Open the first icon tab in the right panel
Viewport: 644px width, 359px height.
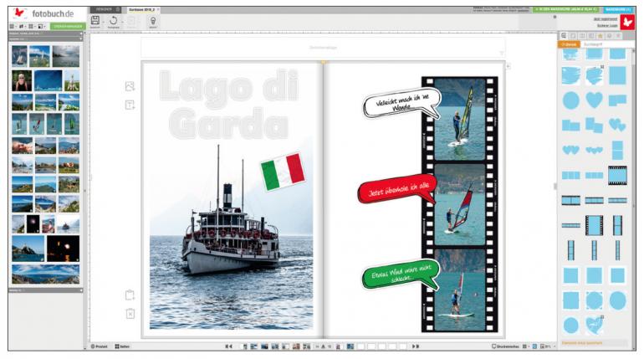564,36
